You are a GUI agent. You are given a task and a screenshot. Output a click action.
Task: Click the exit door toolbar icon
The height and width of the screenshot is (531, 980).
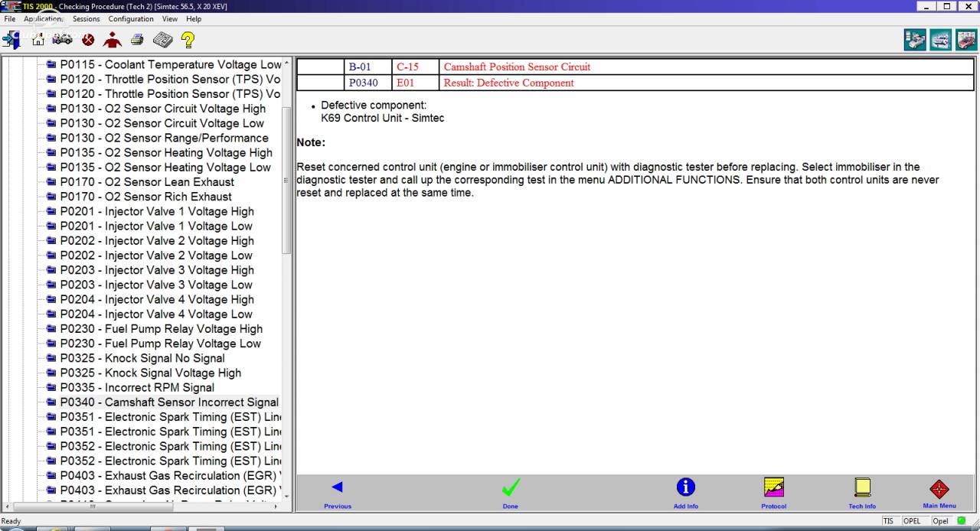coord(11,40)
